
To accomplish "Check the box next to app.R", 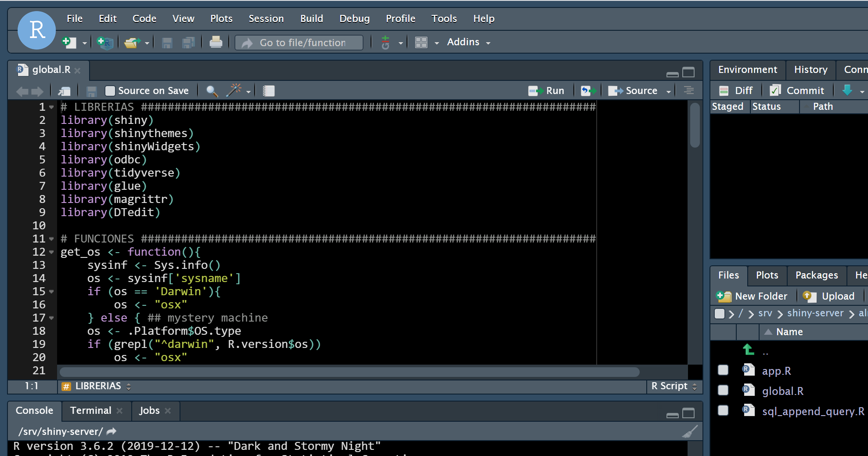I will click(723, 370).
